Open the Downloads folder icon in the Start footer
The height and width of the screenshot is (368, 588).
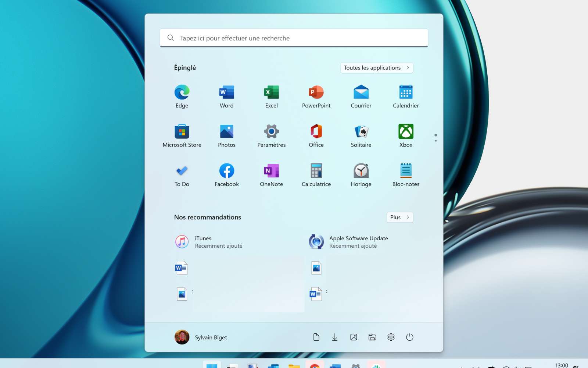coord(335,337)
